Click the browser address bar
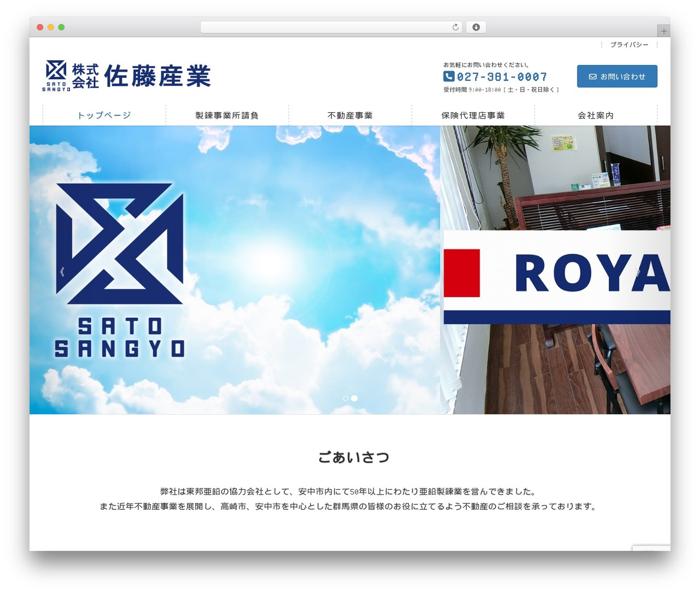Viewport: 700px width, 593px height. (x=331, y=27)
